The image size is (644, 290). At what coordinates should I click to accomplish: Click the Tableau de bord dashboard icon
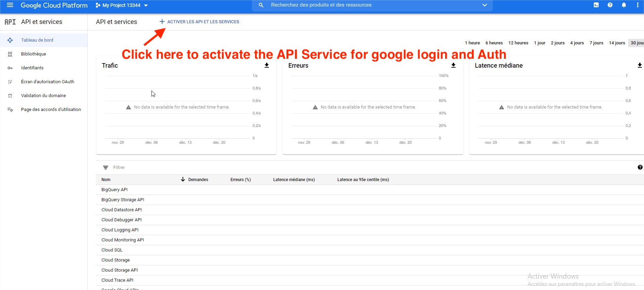pos(10,40)
